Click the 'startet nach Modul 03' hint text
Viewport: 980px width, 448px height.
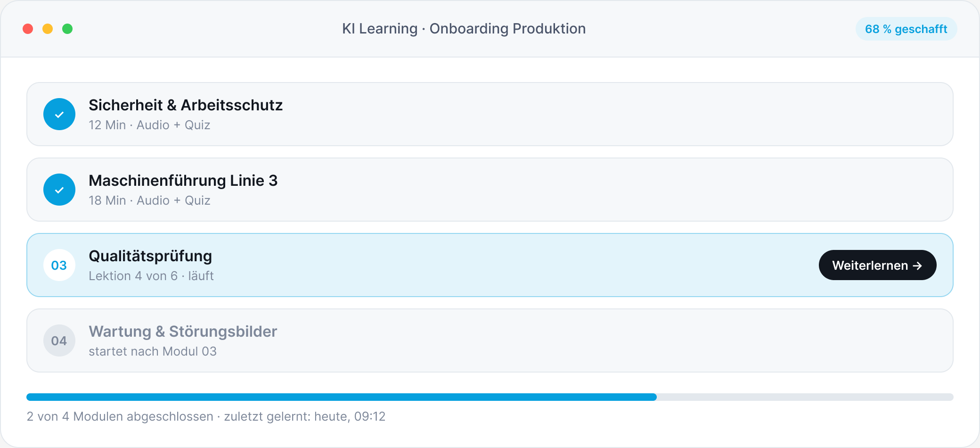pos(153,351)
